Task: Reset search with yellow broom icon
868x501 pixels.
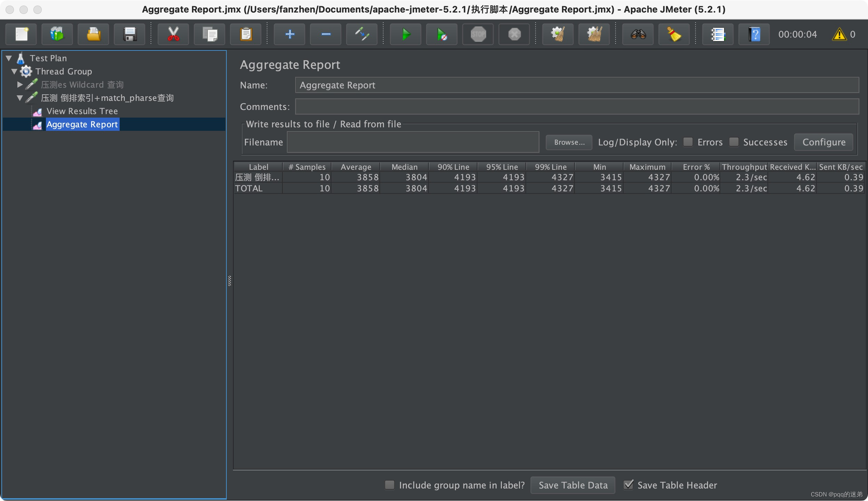Action: pyautogui.click(x=674, y=34)
